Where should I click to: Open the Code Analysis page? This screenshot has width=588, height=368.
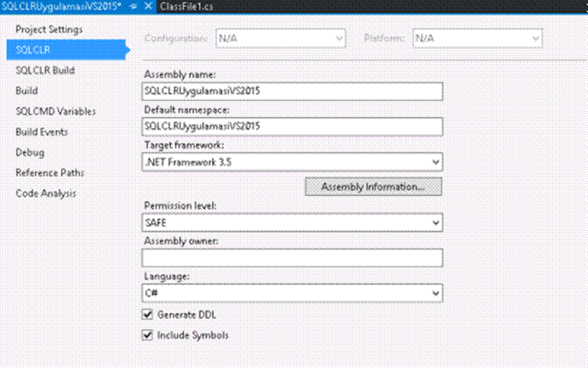point(45,193)
